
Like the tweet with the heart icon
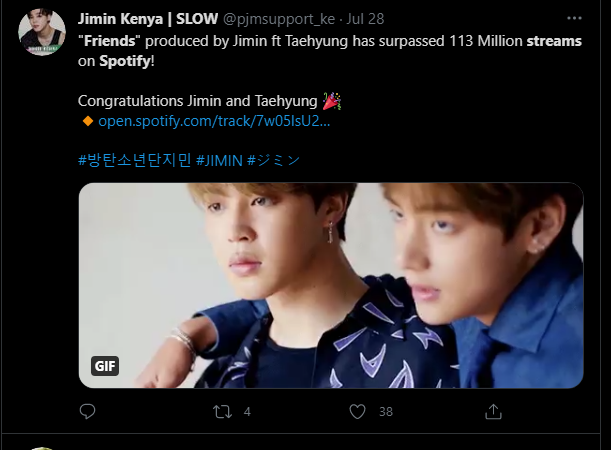pos(357,411)
